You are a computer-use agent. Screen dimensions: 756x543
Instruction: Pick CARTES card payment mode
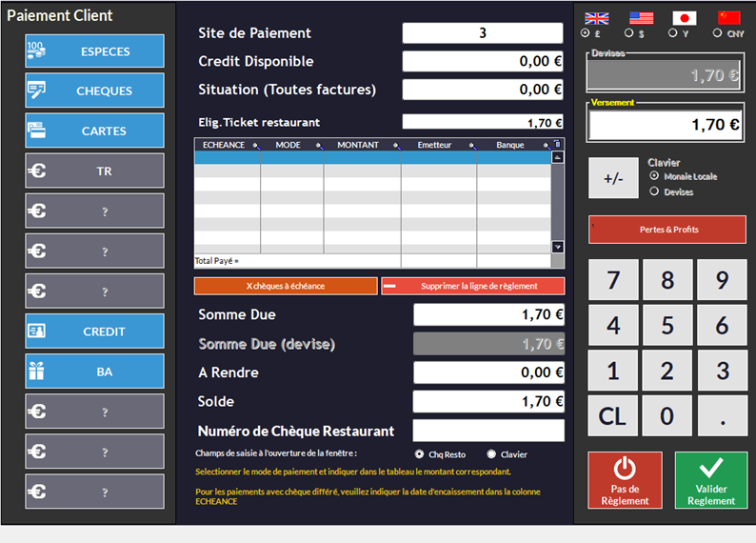[x=94, y=131]
